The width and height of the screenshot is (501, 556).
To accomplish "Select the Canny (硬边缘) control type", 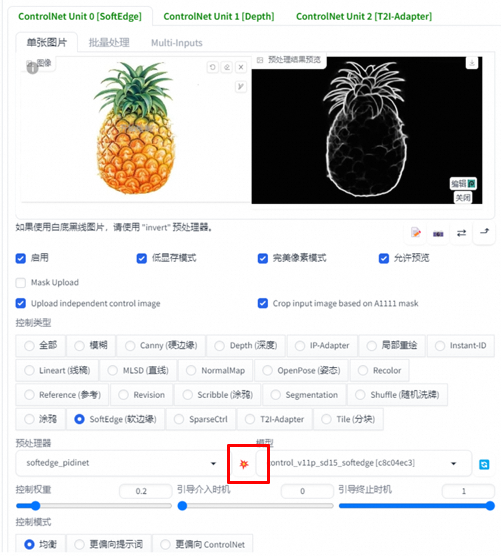I will tap(161, 345).
